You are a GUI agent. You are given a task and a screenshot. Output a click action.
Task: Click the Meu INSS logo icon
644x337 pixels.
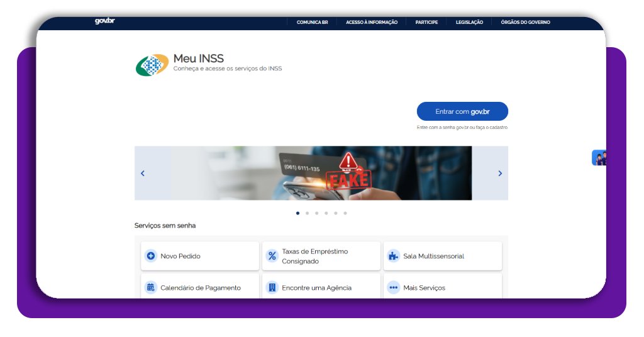[152, 65]
